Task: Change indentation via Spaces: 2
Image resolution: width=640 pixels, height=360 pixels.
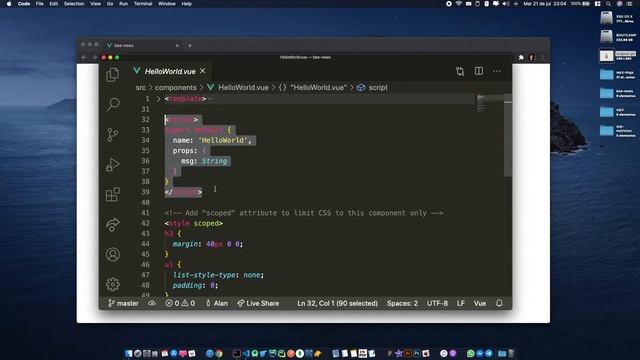Action: (x=402, y=303)
